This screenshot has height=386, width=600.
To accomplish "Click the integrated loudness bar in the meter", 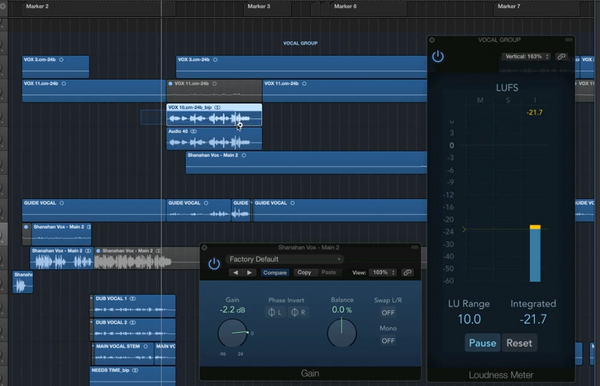I will tap(535, 253).
